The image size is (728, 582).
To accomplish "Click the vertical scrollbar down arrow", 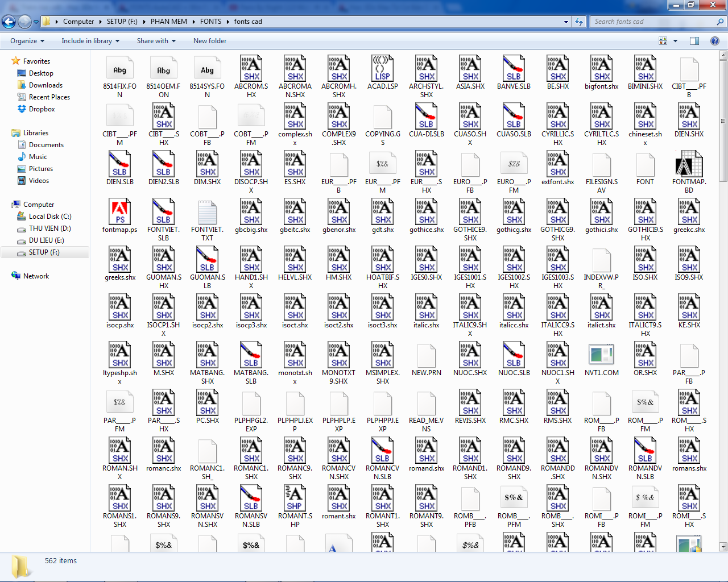I will click(x=723, y=547).
